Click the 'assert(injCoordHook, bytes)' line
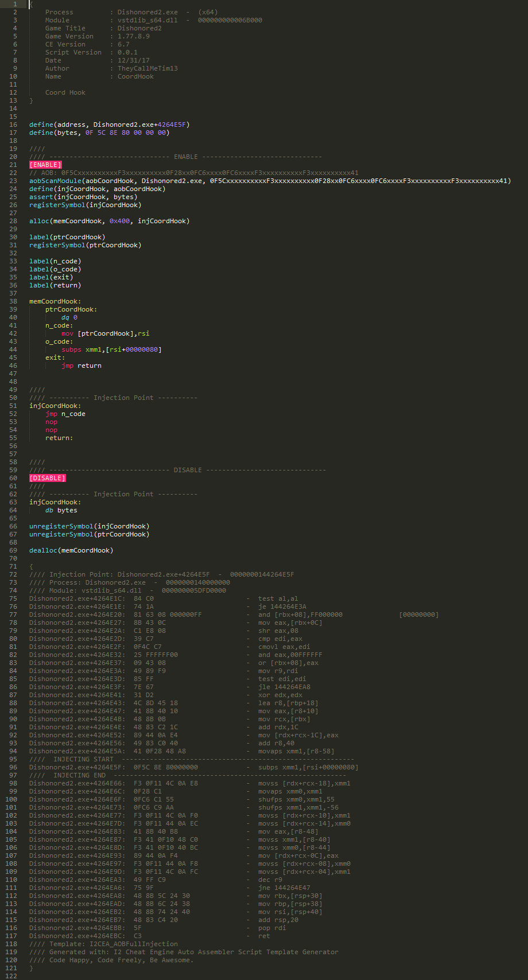528x980 pixels. click(83, 197)
